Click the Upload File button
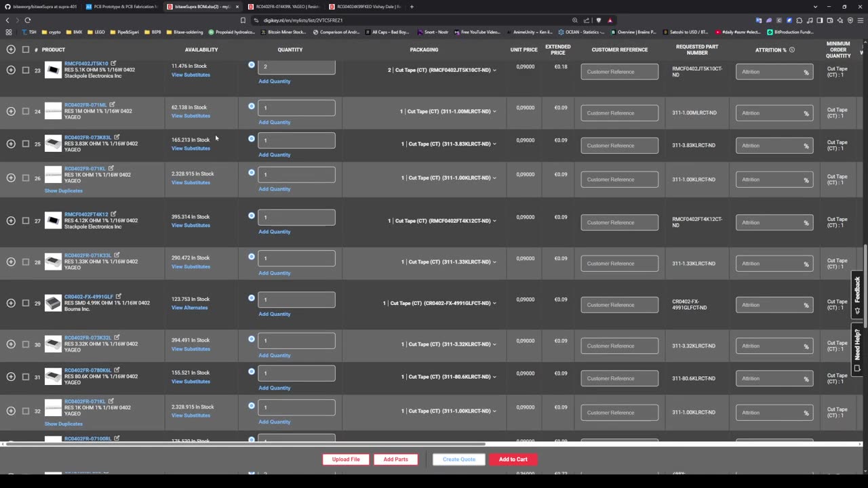The width and height of the screenshot is (868, 488). pos(346,460)
